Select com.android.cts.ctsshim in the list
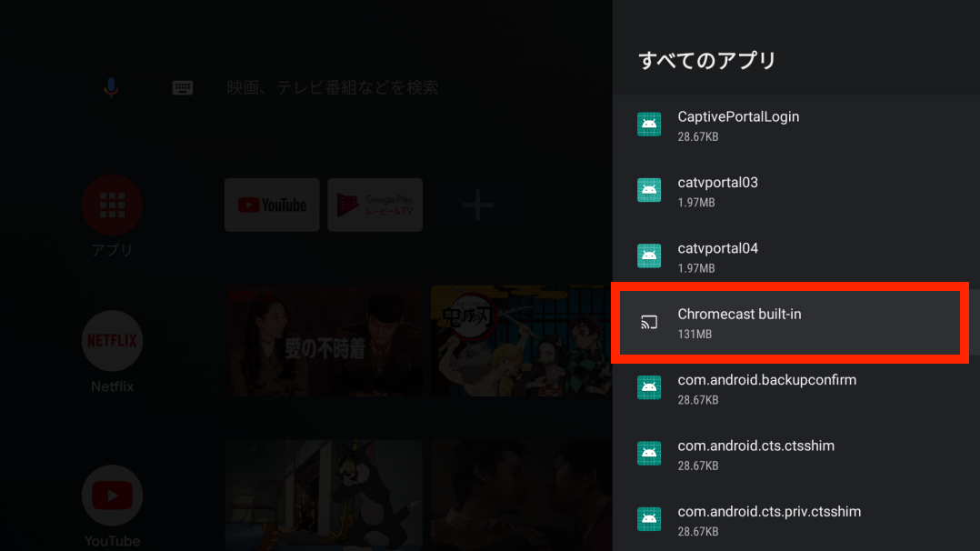Screen dimensions: 980x551 coord(796,455)
